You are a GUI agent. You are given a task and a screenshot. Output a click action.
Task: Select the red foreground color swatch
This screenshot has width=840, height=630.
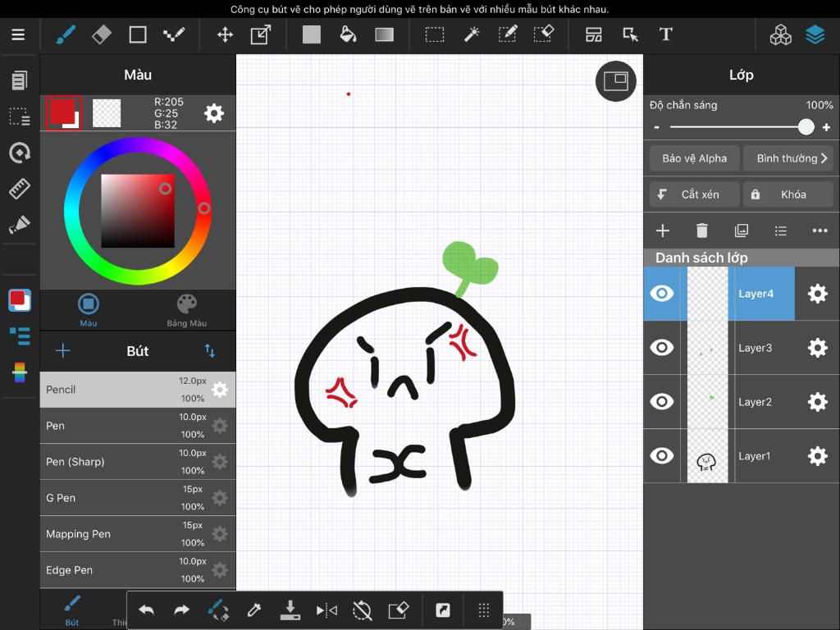[x=64, y=113]
